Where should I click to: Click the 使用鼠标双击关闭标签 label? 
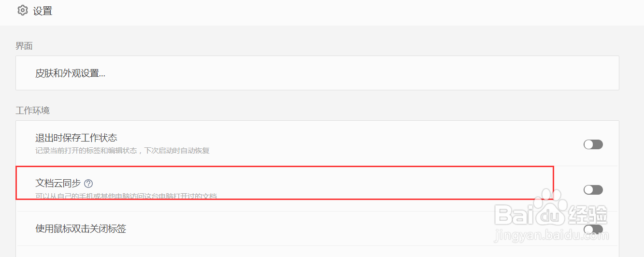click(81, 228)
